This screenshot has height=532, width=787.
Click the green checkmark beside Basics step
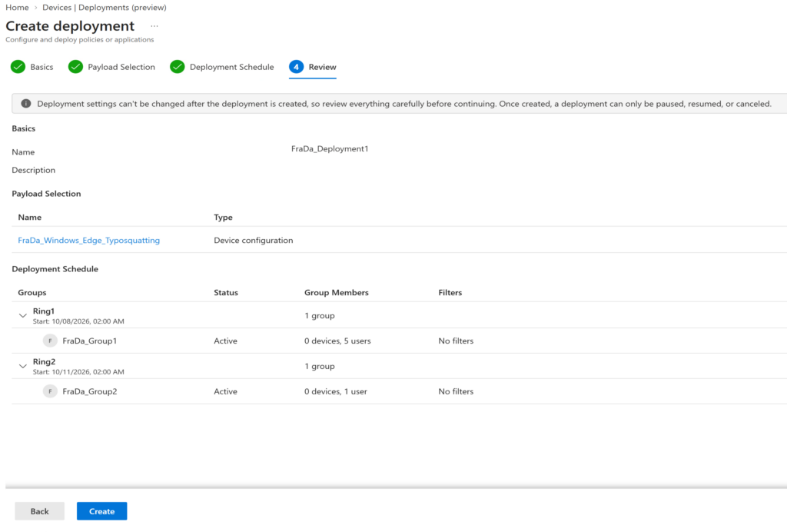click(18, 67)
